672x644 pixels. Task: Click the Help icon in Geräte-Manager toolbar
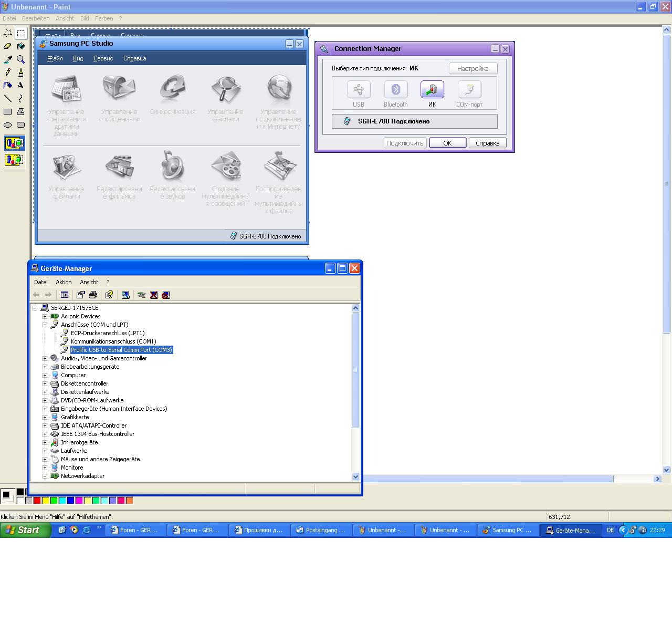click(109, 295)
